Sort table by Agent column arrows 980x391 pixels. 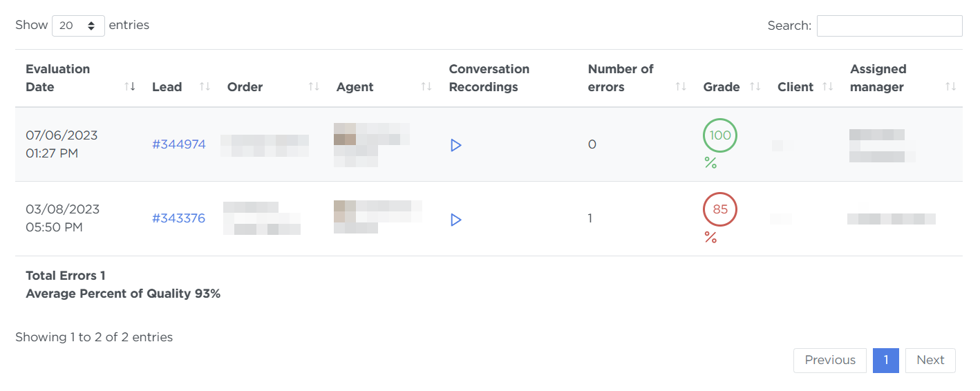coord(426,86)
